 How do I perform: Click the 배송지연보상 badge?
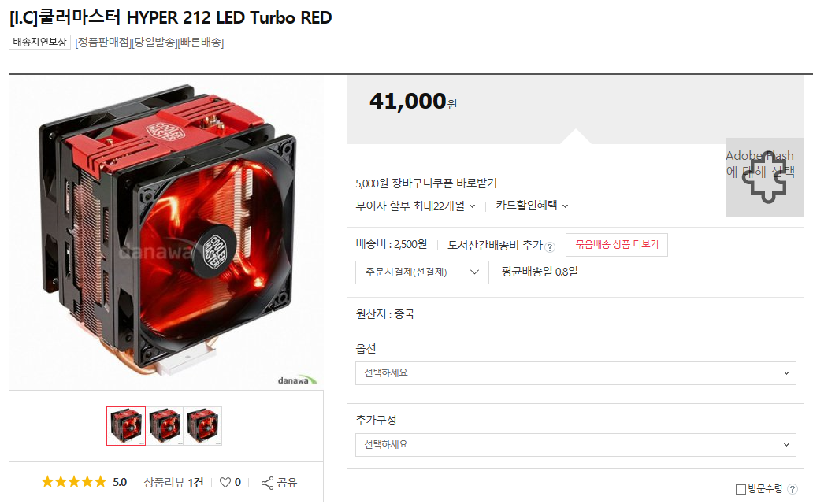(x=40, y=42)
